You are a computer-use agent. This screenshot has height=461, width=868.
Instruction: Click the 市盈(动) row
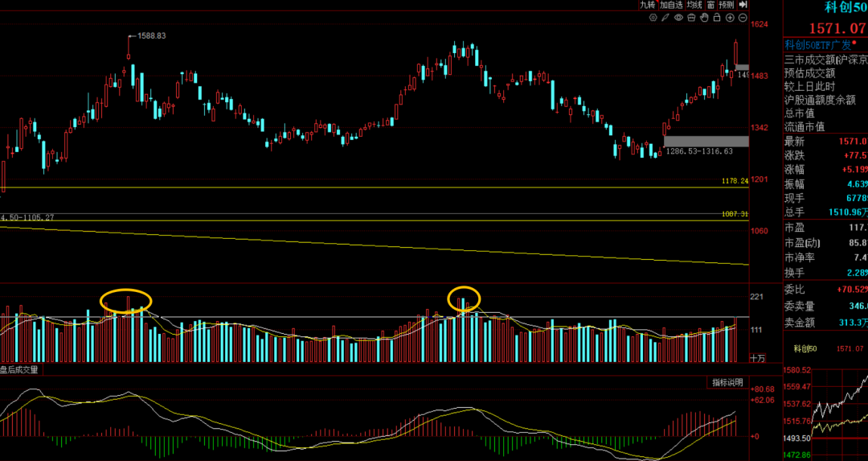click(x=825, y=243)
